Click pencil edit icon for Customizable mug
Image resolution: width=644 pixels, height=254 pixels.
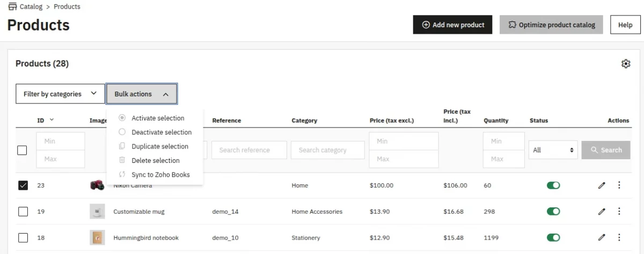coord(602,212)
